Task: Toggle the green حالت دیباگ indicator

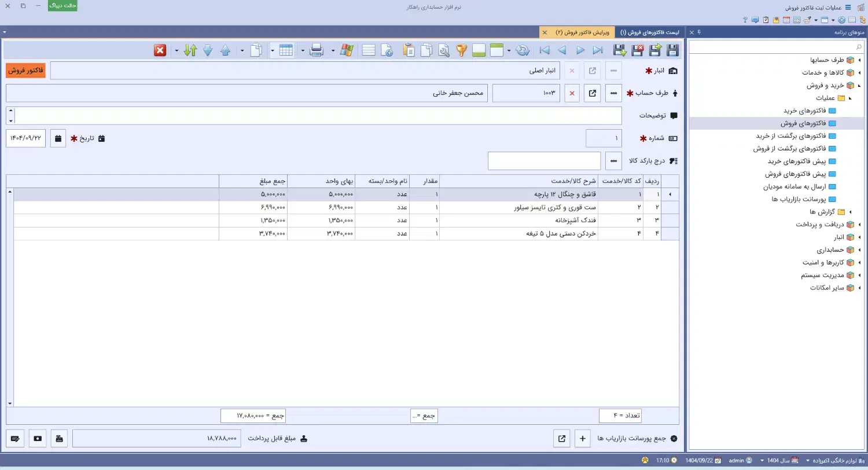Action: pos(62,6)
